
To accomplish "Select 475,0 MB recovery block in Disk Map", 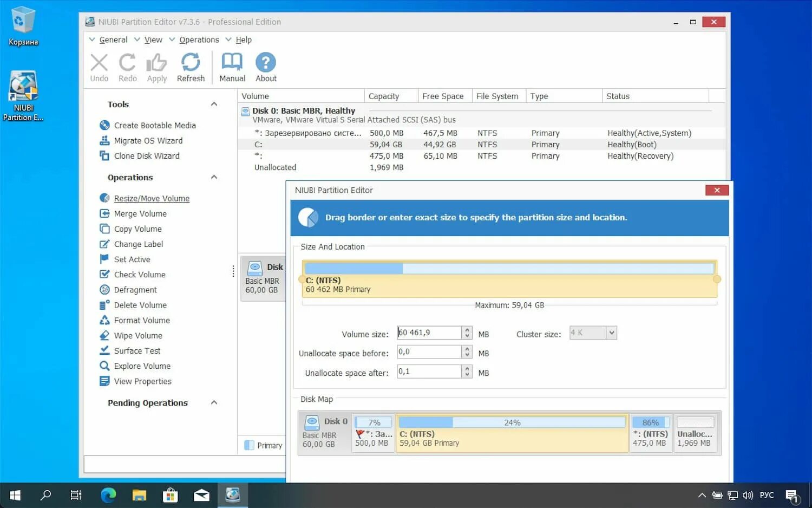I will pyautogui.click(x=651, y=433).
